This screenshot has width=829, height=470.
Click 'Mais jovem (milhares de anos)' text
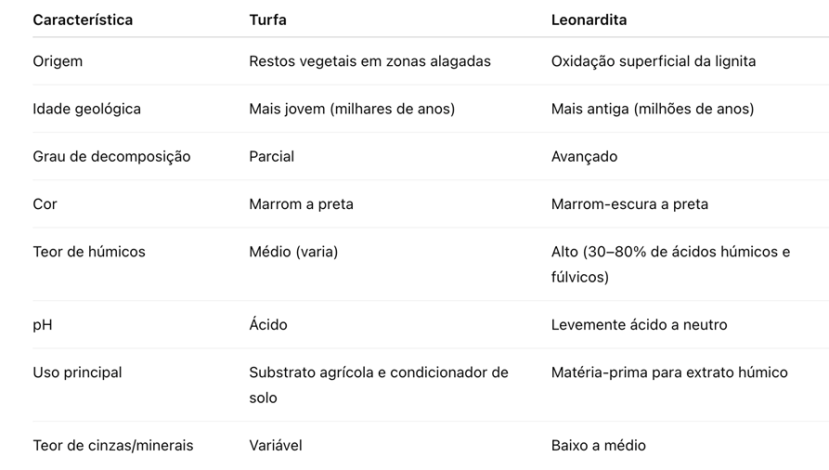(x=352, y=109)
